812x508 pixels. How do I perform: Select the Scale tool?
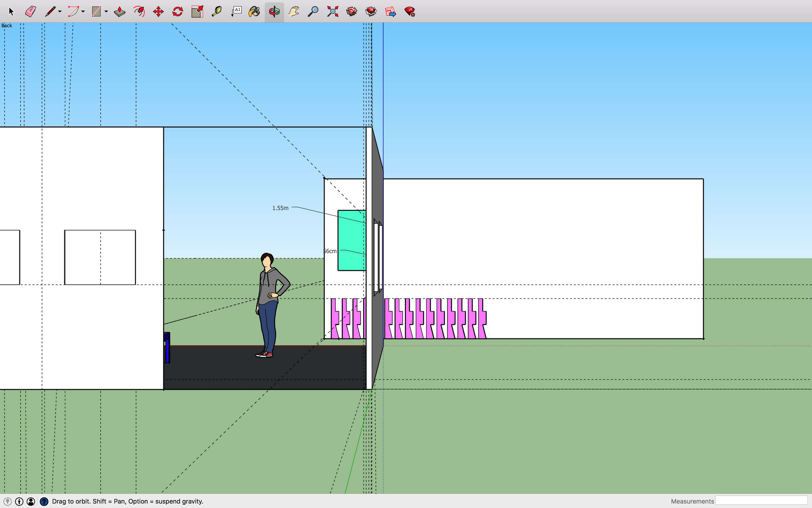coord(197,11)
